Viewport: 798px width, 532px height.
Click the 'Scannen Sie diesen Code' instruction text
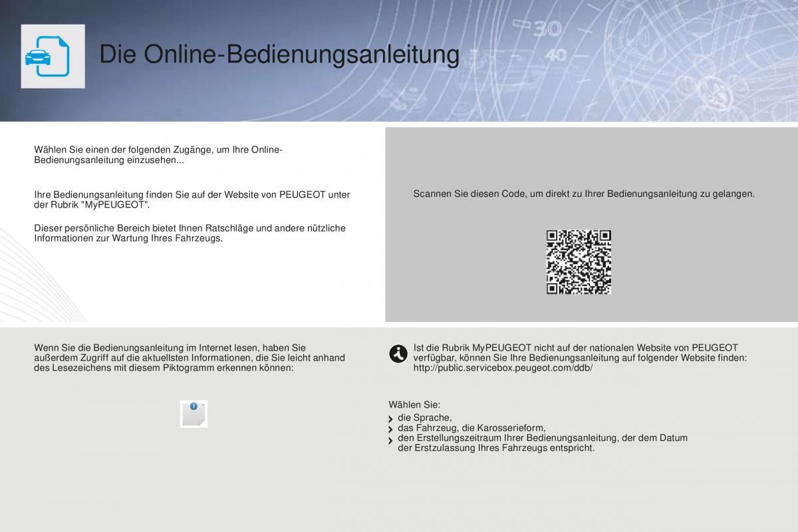[x=584, y=194]
